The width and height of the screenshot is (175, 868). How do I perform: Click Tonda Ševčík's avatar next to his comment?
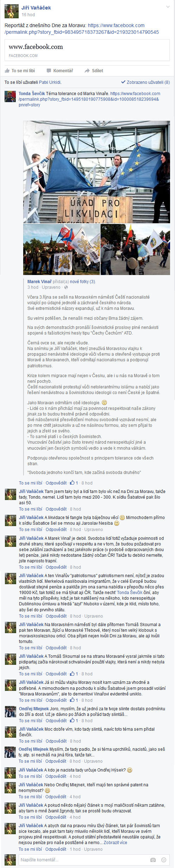point(10,96)
